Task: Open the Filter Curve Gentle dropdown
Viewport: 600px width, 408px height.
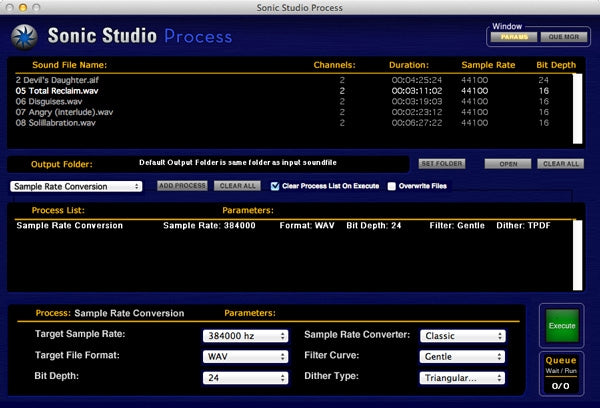Action: pyautogui.click(x=463, y=357)
